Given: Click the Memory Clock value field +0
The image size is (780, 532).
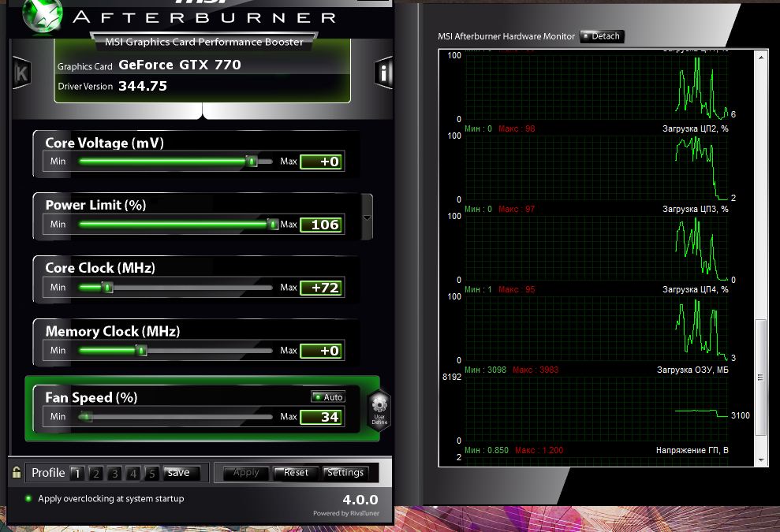Looking at the screenshot, I should [x=322, y=351].
